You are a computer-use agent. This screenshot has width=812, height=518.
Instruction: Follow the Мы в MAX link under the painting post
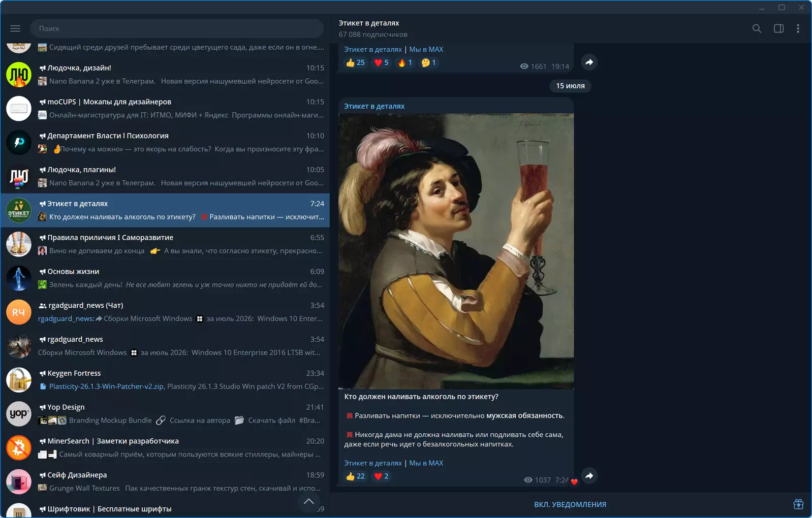point(426,463)
